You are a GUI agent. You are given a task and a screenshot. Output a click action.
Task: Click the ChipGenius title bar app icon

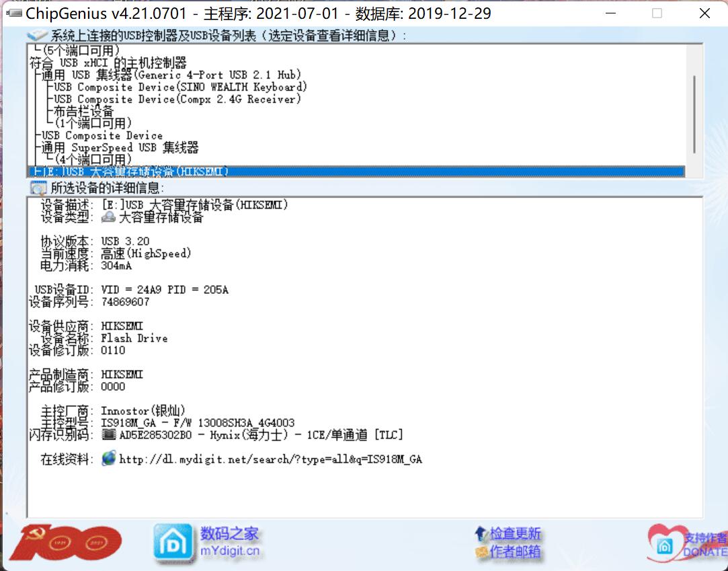(14, 13)
